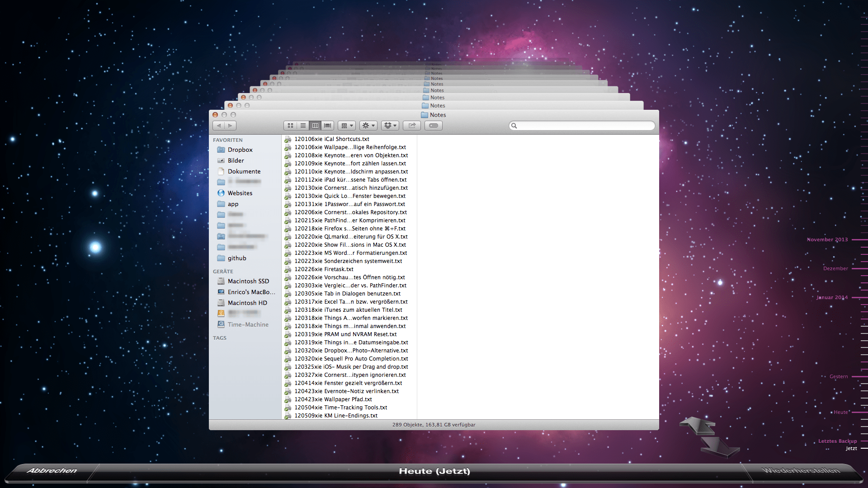Open the gear action menu
The image size is (868, 488).
click(x=368, y=126)
